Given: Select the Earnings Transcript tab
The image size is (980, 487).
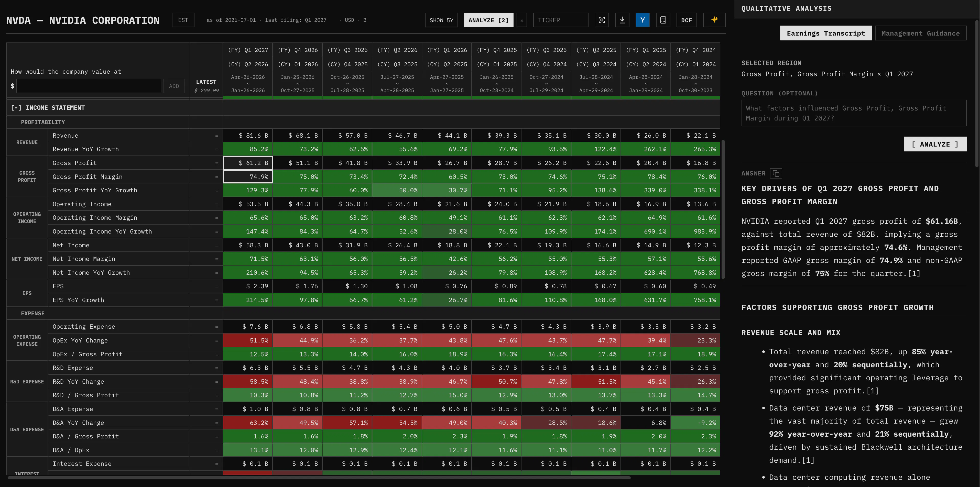Looking at the screenshot, I should tap(825, 34).
